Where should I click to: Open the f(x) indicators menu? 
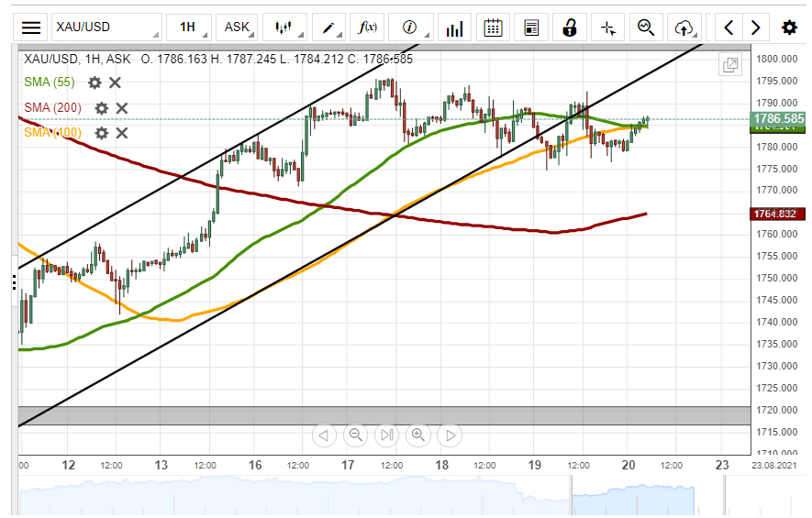click(367, 28)
